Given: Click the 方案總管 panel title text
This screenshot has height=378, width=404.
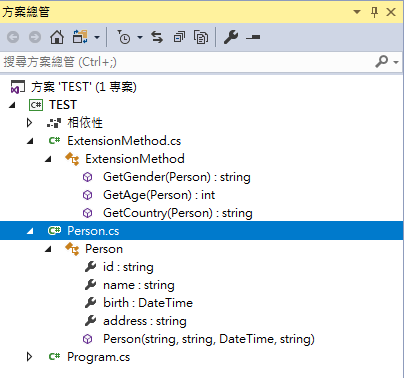Looking at the screenshot, I should pyautogui.click(x=26, y=12).
